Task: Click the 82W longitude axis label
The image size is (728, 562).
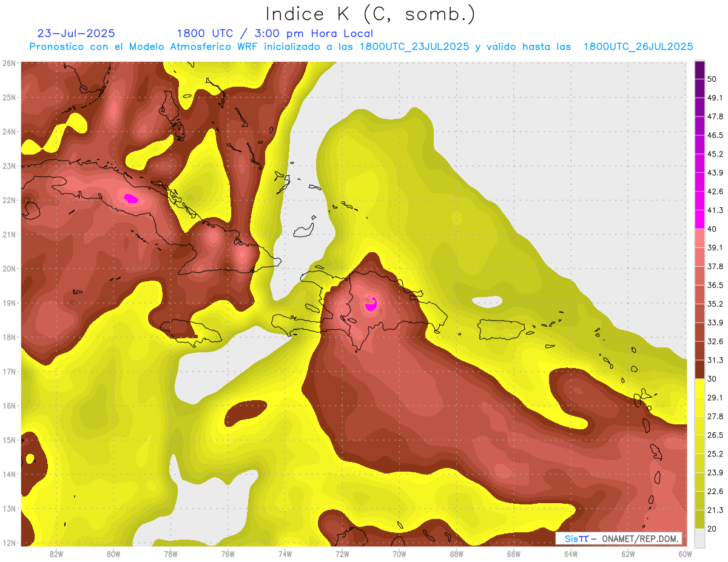Action: (x=56, y=553)
